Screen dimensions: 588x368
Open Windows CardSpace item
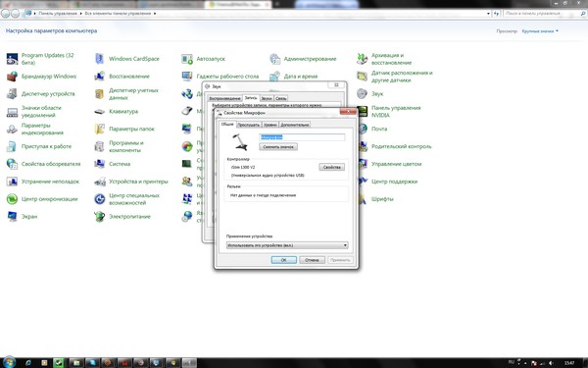tap(126, 59)
